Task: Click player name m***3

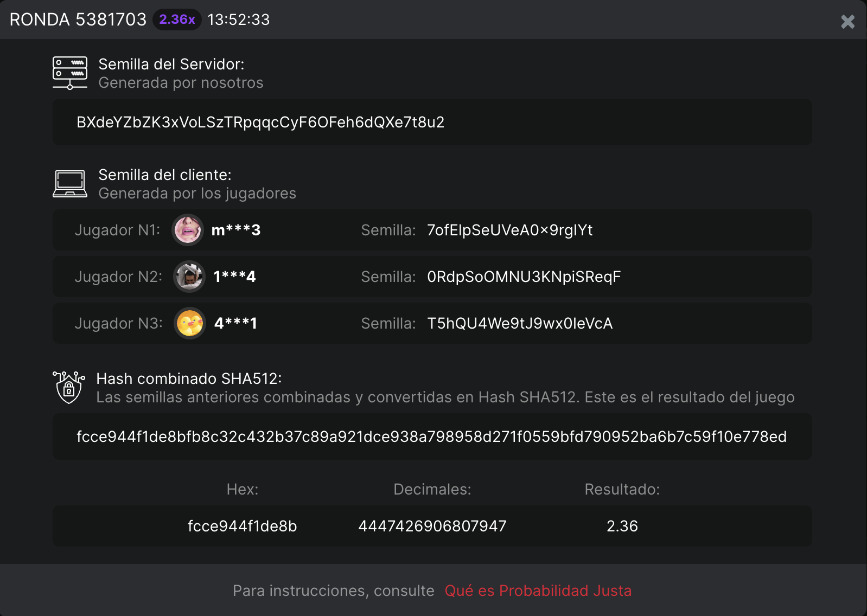Action: tap(236, 230)
